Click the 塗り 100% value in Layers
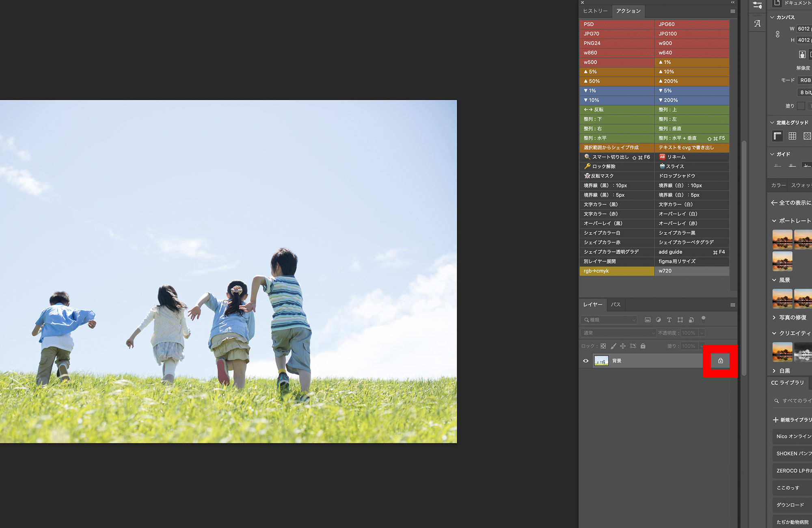This screenshot has height=528, width=812. [x=689, y=346]
